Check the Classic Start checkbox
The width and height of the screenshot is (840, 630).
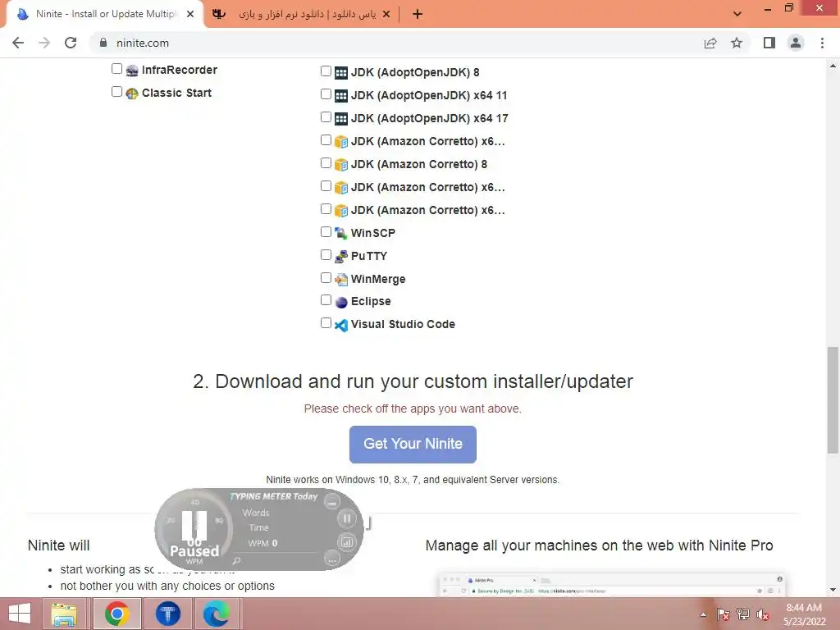pos(116,92)
